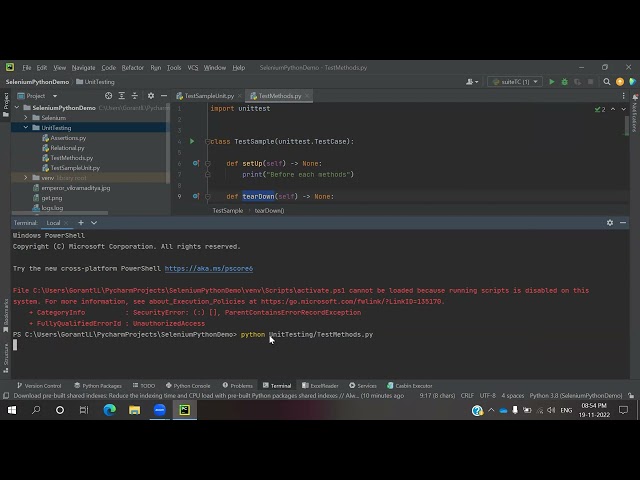Click PyCharm icon in taskbar
Screen dimensions: 640x480
[184, 410]
